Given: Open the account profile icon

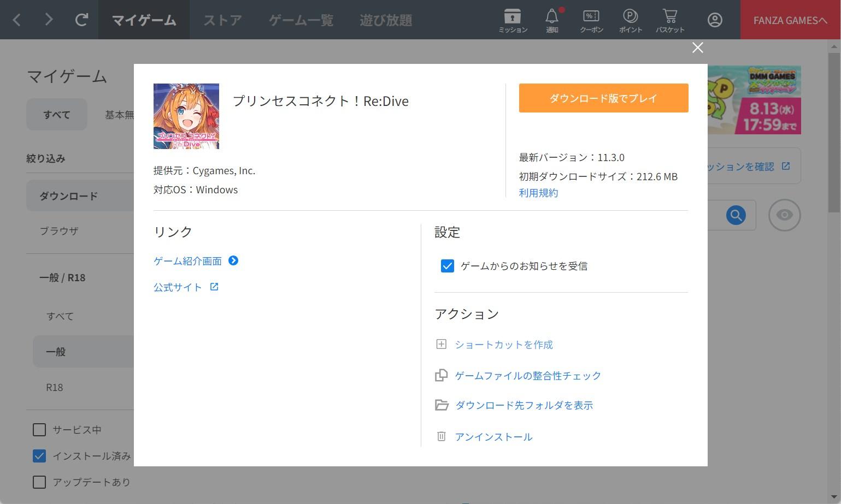Looking at the screenshot, I should click(715, 20).
